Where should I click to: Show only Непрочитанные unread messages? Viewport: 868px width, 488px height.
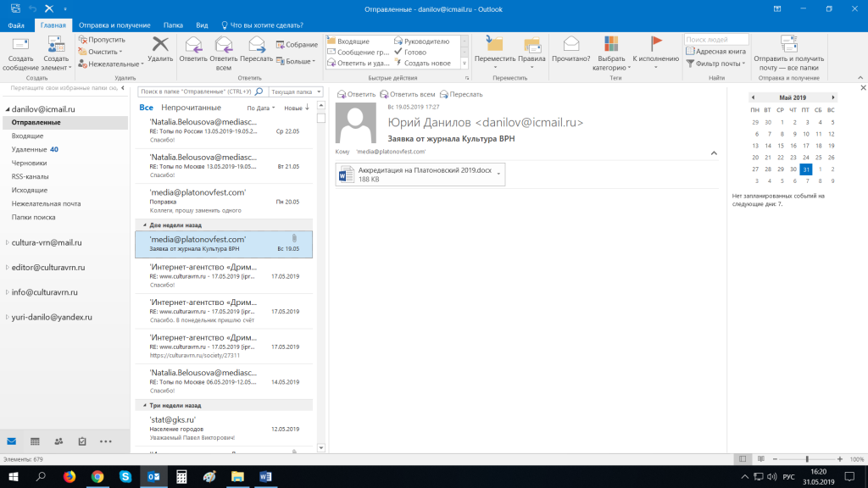[191, 108]
